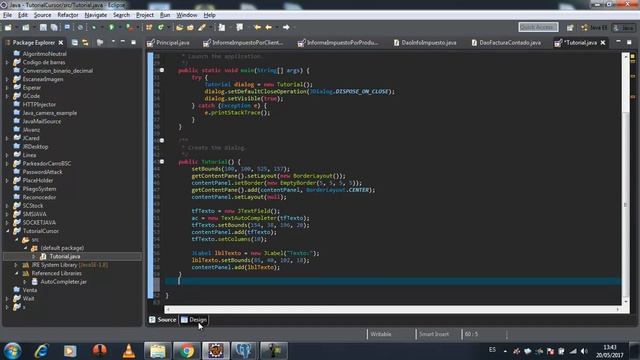Click the Last Edit Location yellow arrow

[x=257, y=27]
